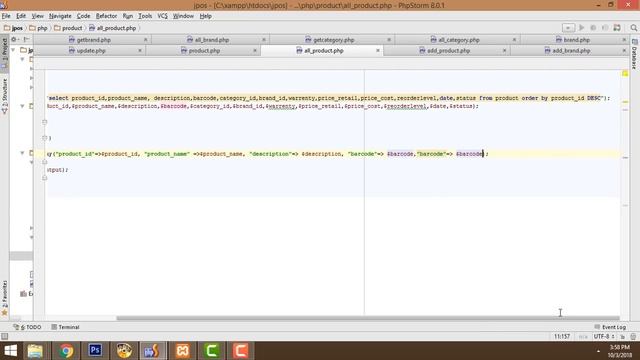
Task: Click the listen for debug connections icon
Action: 617,28
